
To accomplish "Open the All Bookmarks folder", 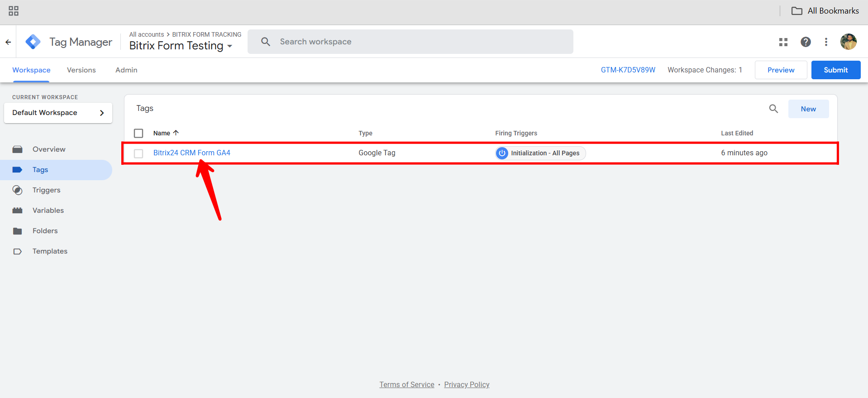I will tap(825, 11).
